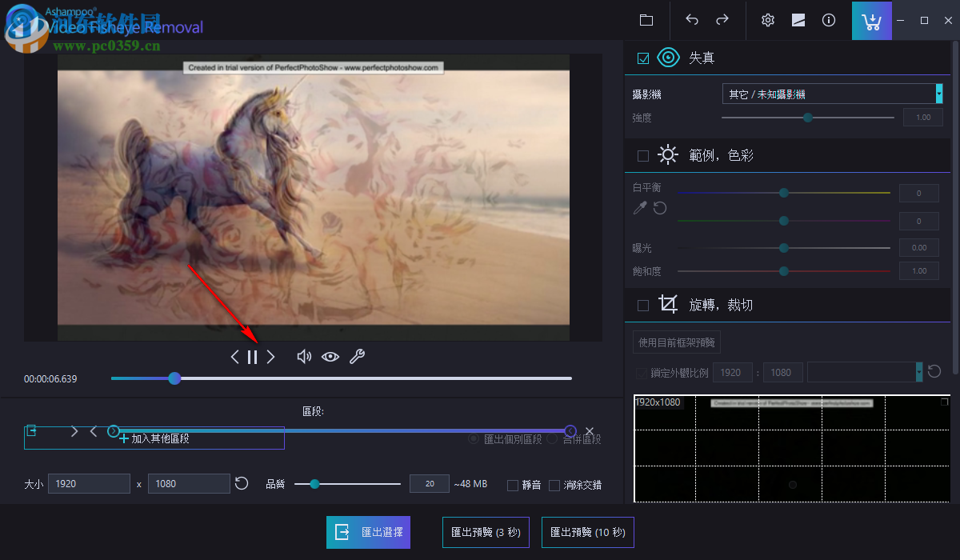Click 匯出預覽 (10 秒) to preview export
Screen dimensions: 960x560
coord(588,532)
